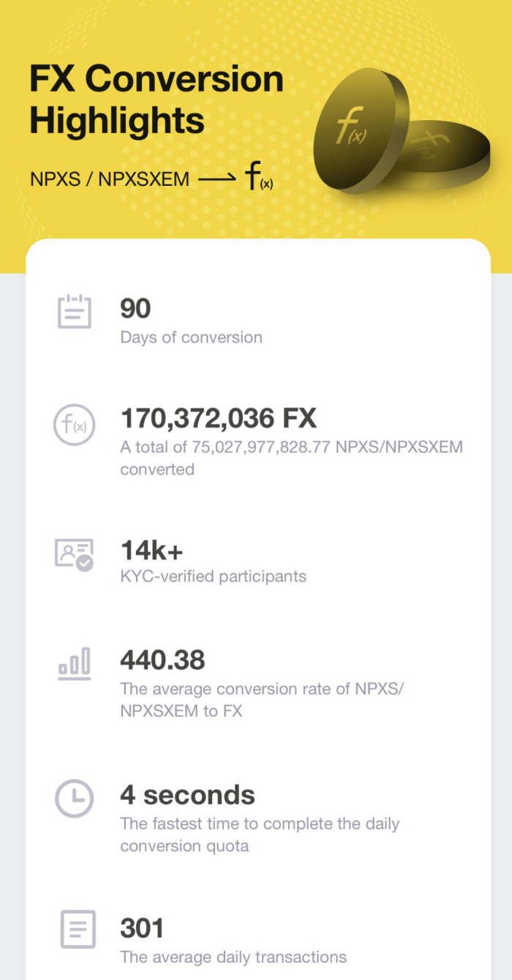512x980 pixels.
Task: Tap the FX Conversion Highlights title
Action: pos(156,100)
